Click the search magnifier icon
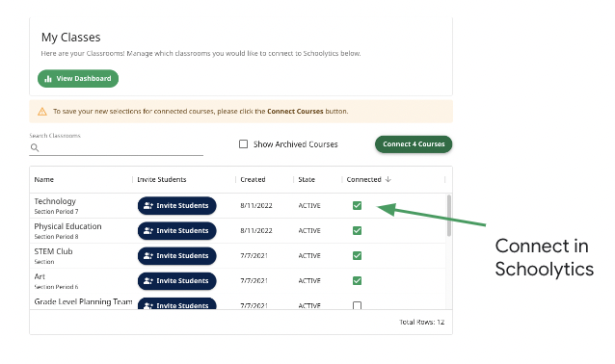This screenshot has width=615, height=364. (35, 147)
